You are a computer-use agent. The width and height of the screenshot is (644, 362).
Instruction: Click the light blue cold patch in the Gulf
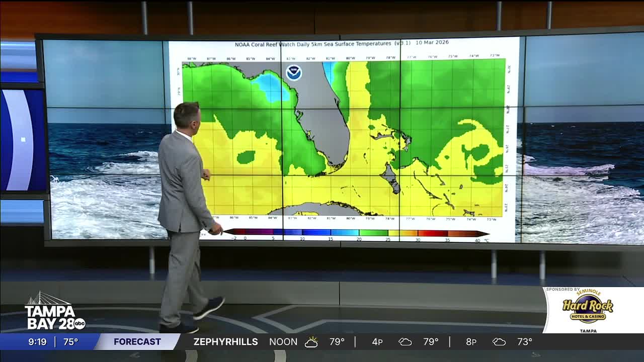tap(271, 86)
